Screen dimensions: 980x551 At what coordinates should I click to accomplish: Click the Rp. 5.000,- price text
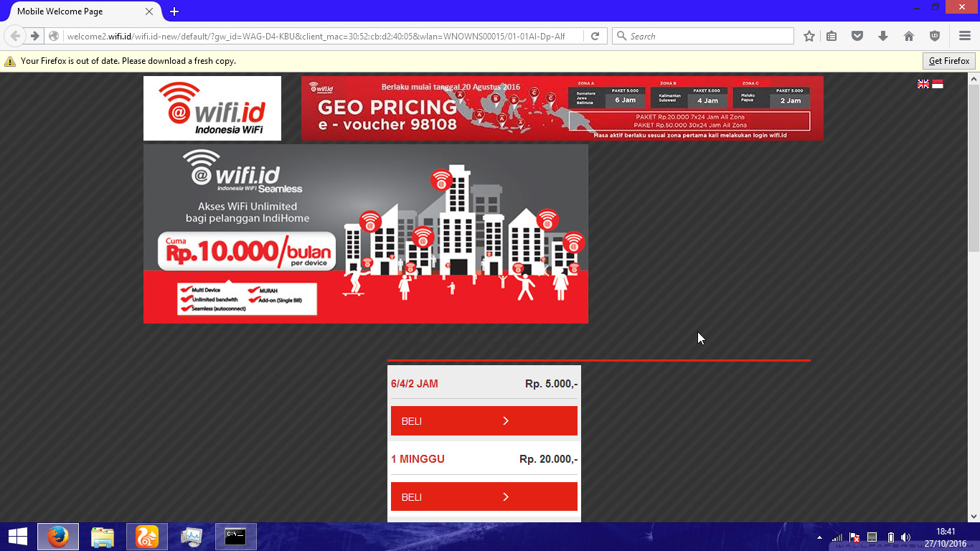pyautogui.click(x=551, y=384)
